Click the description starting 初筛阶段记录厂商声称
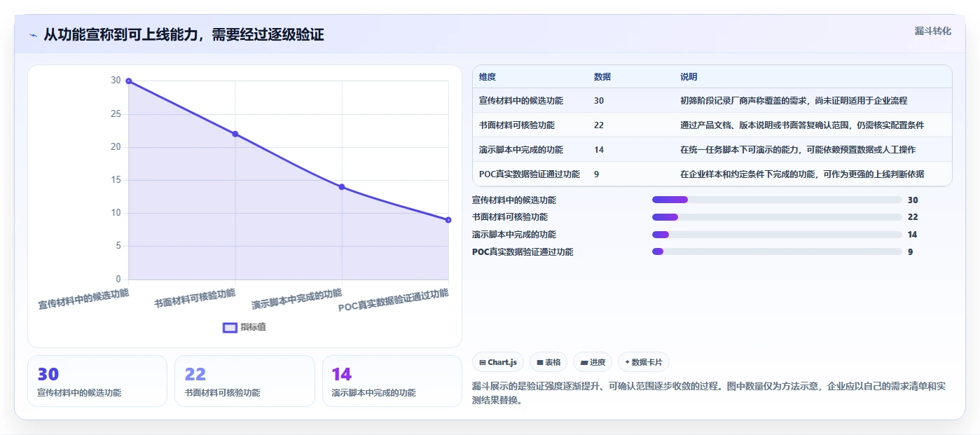This screenshot has width=980, height=435. pyautogui.click(x=794, y=101)
